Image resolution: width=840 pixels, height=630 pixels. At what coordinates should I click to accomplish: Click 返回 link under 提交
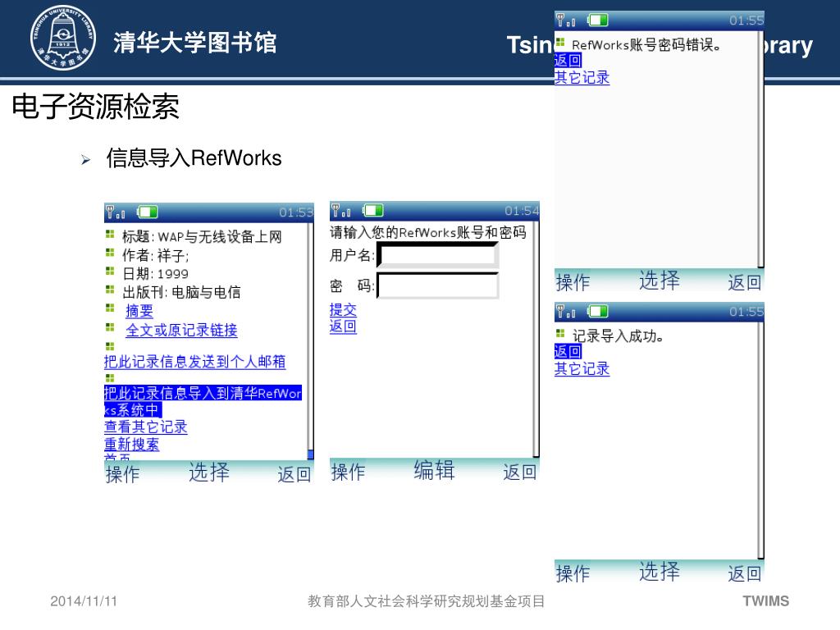[x=344, y=326]
